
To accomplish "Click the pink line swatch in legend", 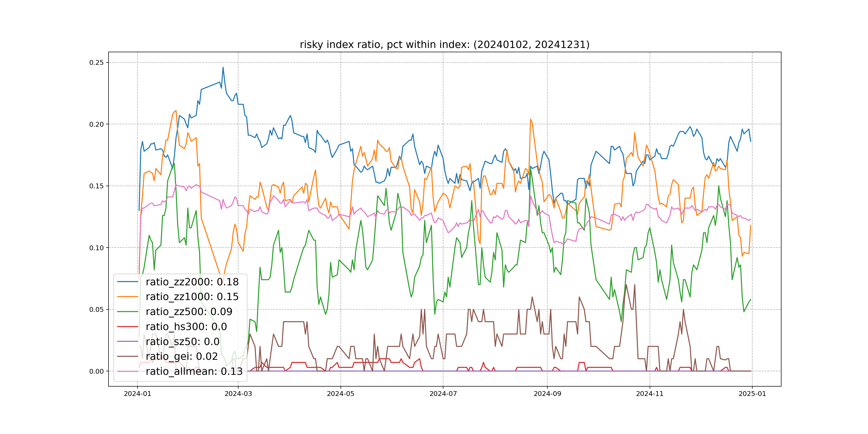I will 127,371.
